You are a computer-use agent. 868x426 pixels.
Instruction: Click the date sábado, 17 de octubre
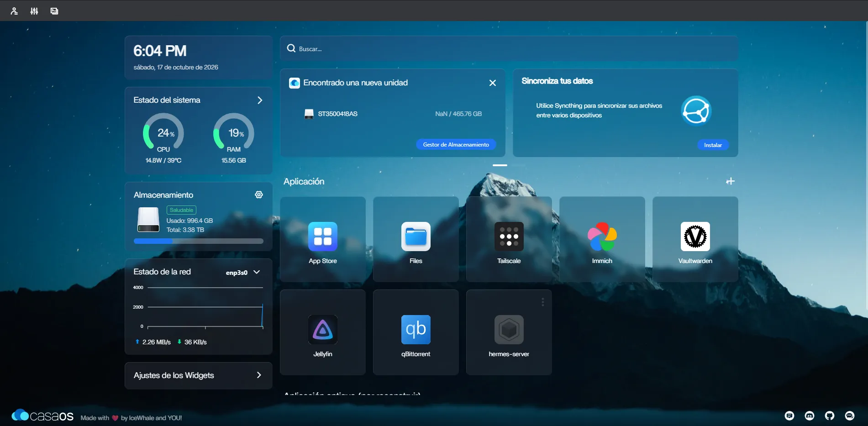[x=176, y=67]
